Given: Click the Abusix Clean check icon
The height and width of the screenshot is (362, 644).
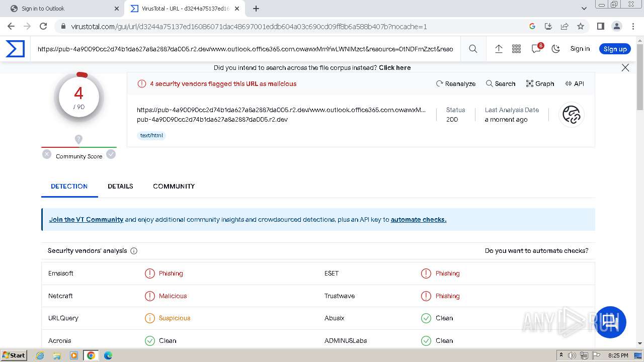Looking at the screenshot, I should [426, 318].
